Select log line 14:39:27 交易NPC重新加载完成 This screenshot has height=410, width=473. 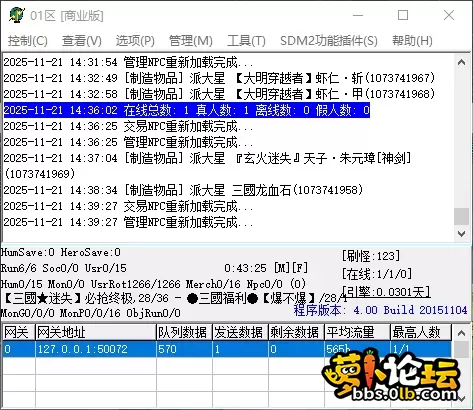click(x=128, y=206)
